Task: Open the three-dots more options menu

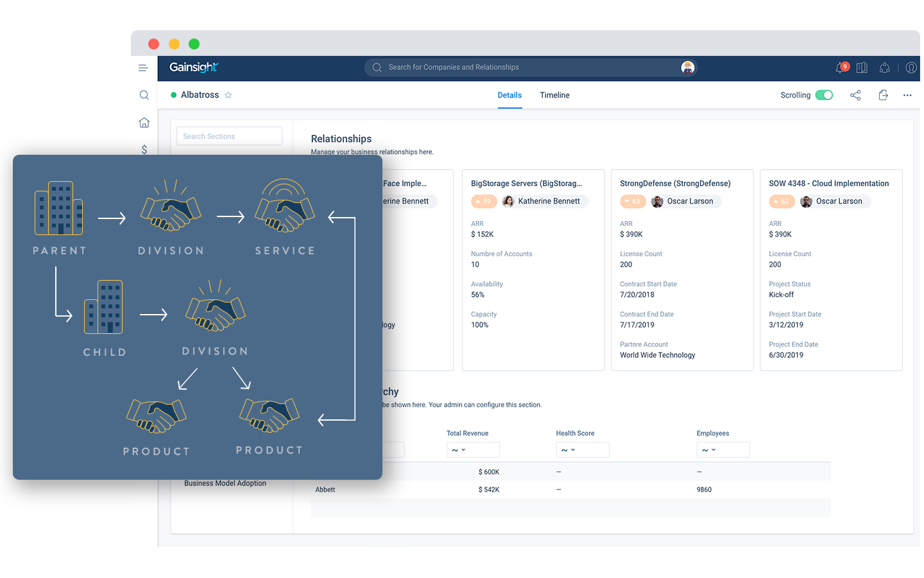Action: click(907, 95)
